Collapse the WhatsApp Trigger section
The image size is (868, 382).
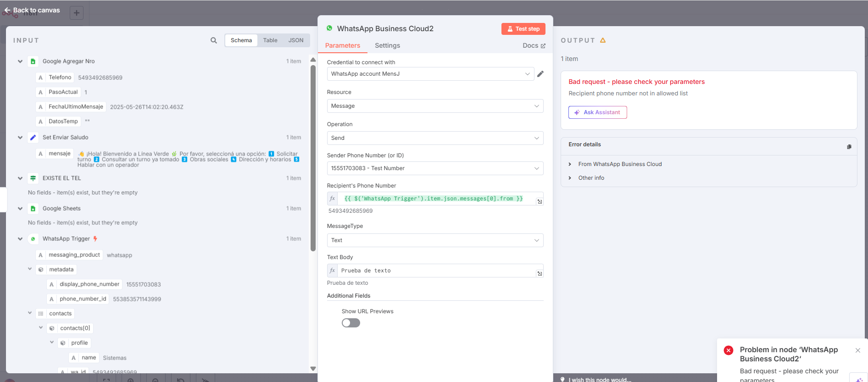(20, 239)
